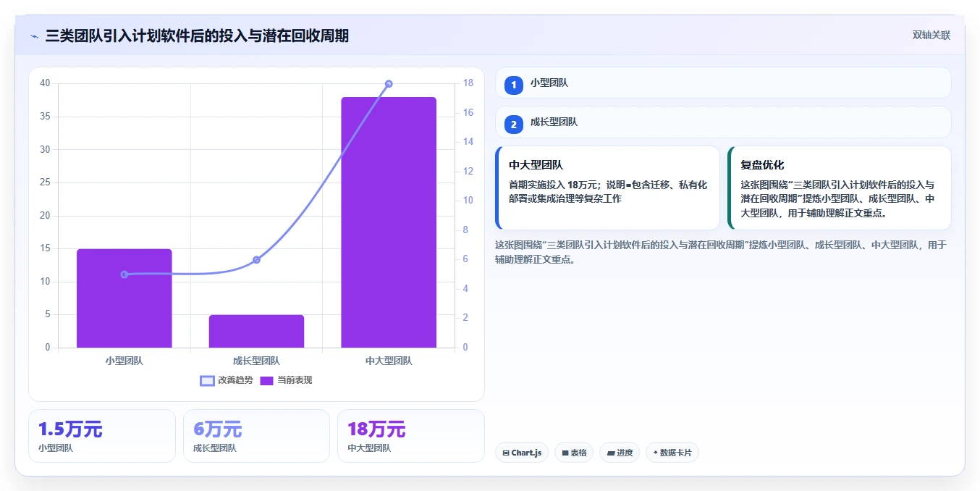Screen dimensions: 980x491
Task: Select the Chart.js tag
Action: pos(522,453)
